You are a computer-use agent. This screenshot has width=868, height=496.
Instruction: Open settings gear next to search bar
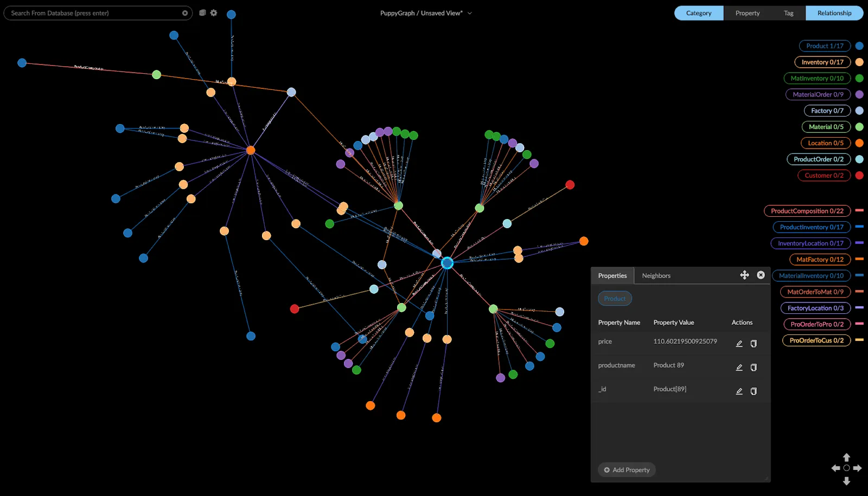[214, 12]
